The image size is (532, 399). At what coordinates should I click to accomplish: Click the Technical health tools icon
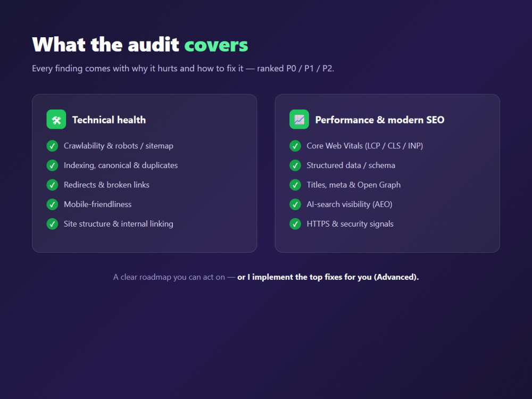56,119
